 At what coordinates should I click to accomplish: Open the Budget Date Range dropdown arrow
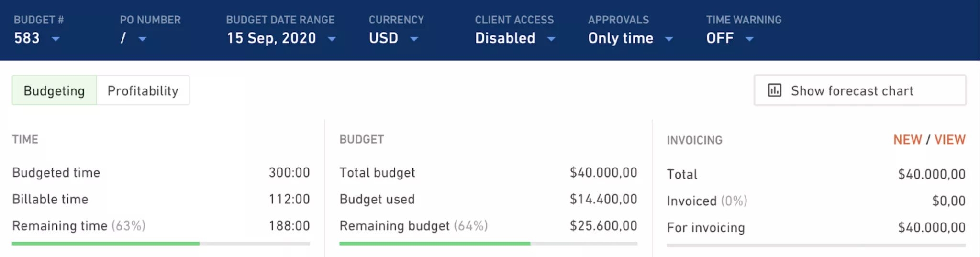(332, 39)
